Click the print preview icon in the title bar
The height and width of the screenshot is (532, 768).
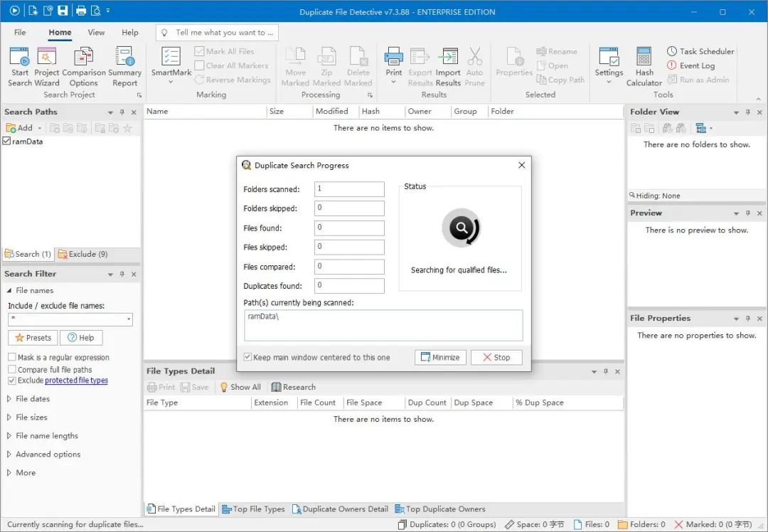pos(95,11)
